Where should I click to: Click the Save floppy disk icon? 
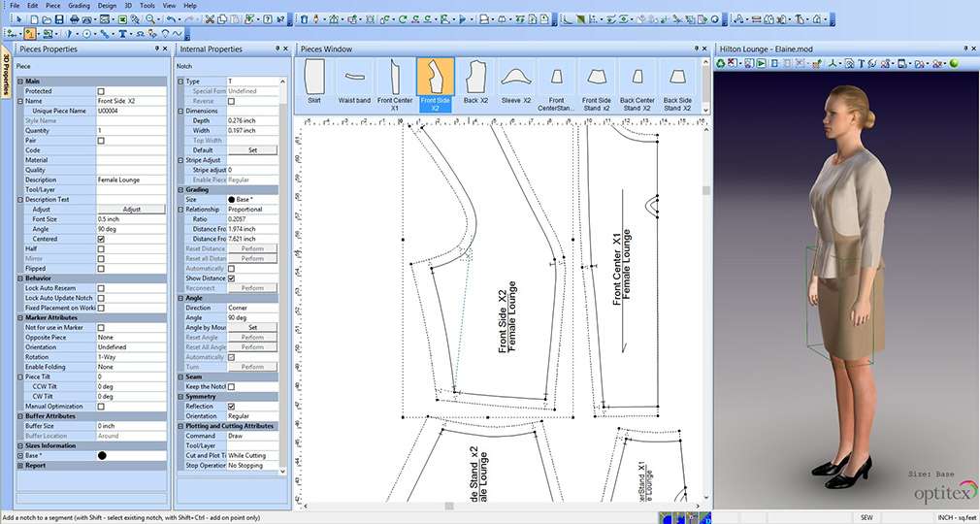click(x=59, y=20)
